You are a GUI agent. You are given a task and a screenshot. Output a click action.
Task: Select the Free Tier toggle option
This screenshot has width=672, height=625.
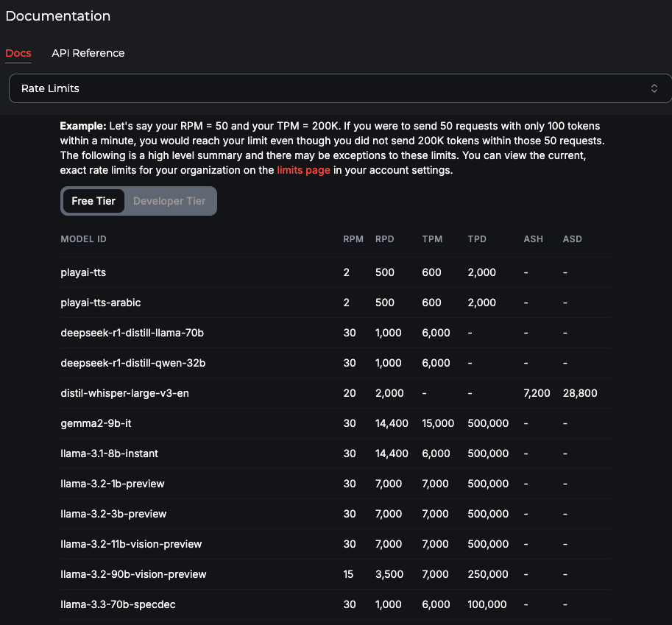(x=93, y=201)
